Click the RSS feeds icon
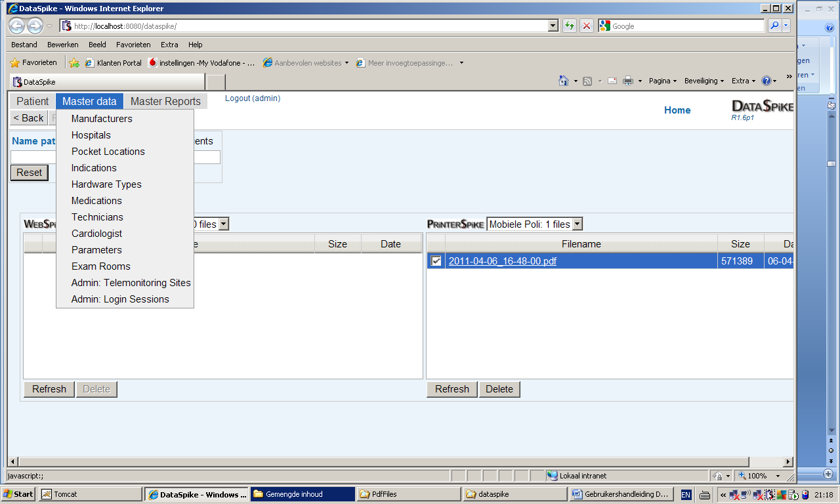840x504 pixels. (x=587, y=81)
